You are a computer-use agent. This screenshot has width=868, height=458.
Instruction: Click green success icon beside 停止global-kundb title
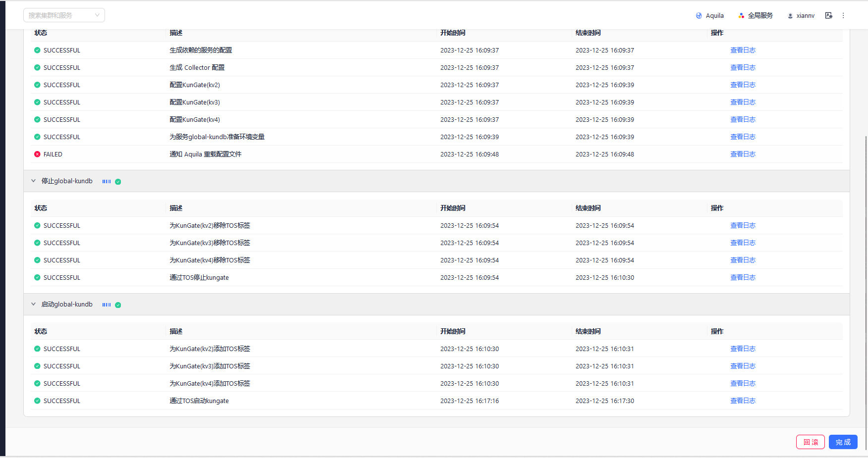coord(117,181)
